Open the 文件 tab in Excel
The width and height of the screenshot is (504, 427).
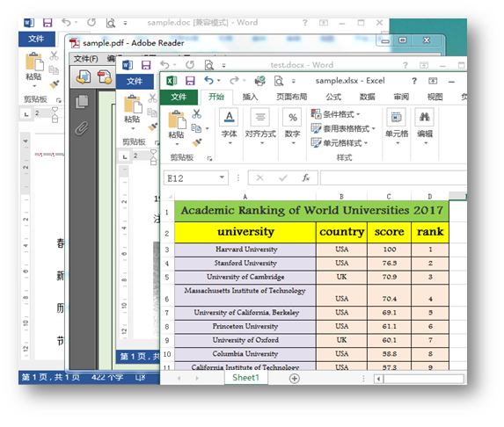click(179, 97)
